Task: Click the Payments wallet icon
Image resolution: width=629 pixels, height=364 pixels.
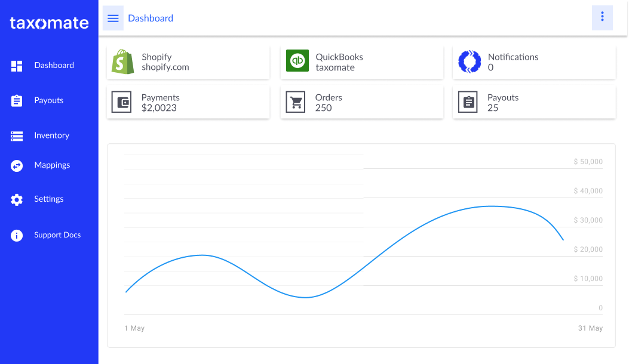Action: (121, 102)
